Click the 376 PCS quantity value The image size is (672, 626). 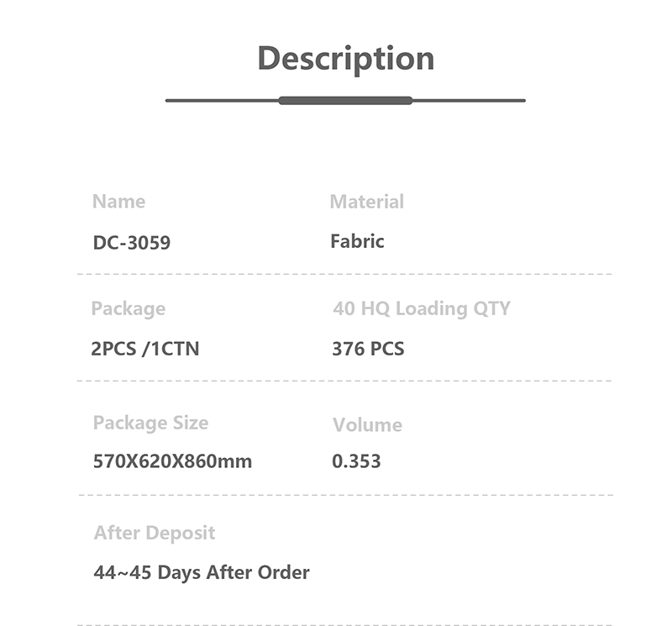pos(368,348)
